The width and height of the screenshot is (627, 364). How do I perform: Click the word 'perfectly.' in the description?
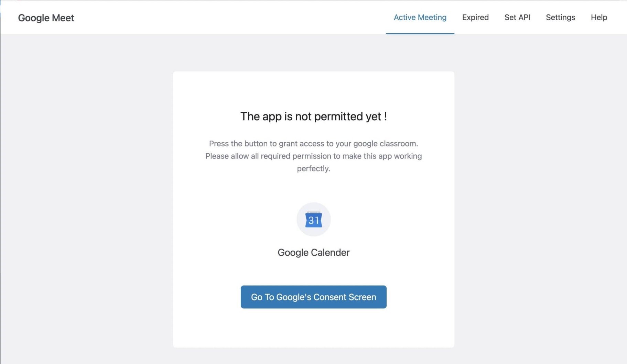(x=313, y=168)
